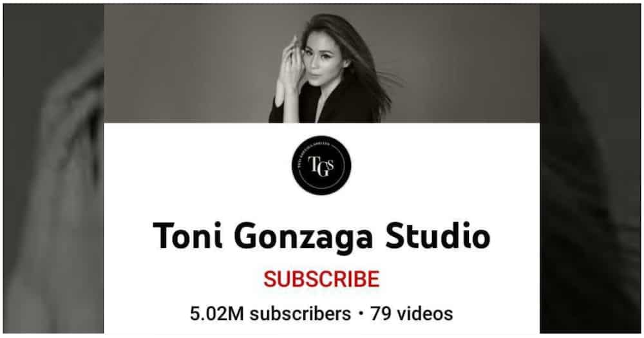
Task: Click the woman's flowing hair in the banner
Action: pos(361,62)
